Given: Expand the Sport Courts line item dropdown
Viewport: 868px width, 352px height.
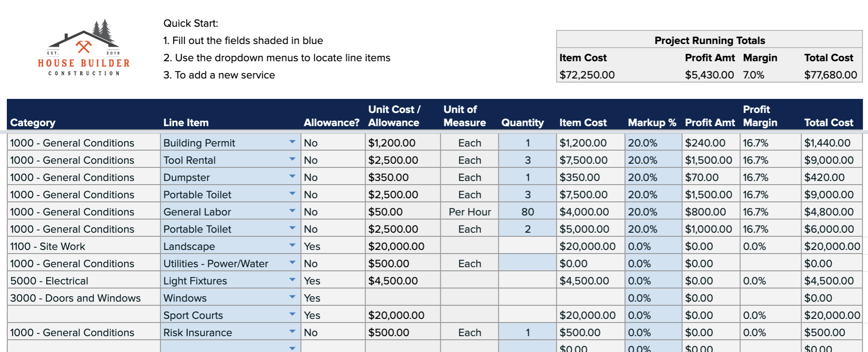Looking at the screenshot, I should click(292, 314).
